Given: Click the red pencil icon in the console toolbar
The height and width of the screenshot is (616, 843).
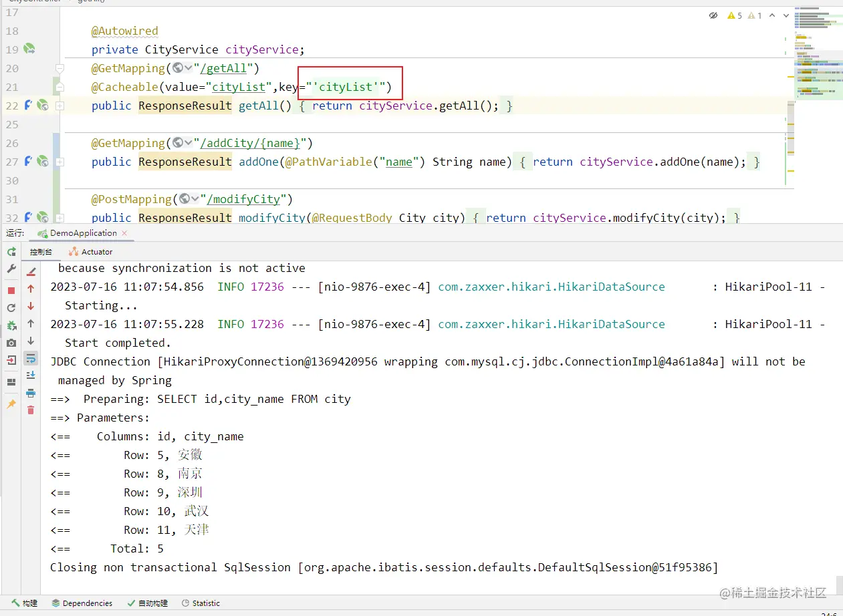Looking at the screenshot, I should click(31, 271).
